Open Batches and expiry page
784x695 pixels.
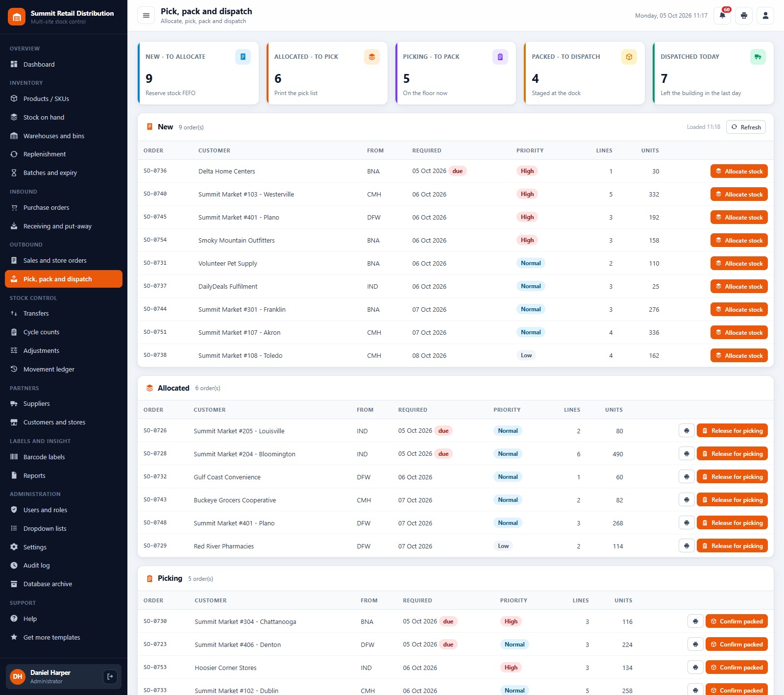point(64,173)
